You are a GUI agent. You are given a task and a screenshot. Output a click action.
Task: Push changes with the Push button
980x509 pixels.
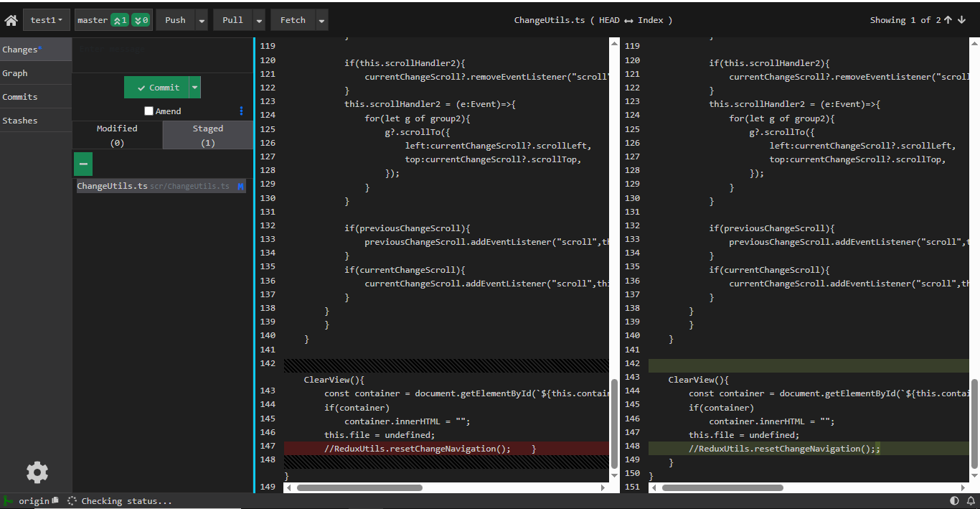point(175,20)
